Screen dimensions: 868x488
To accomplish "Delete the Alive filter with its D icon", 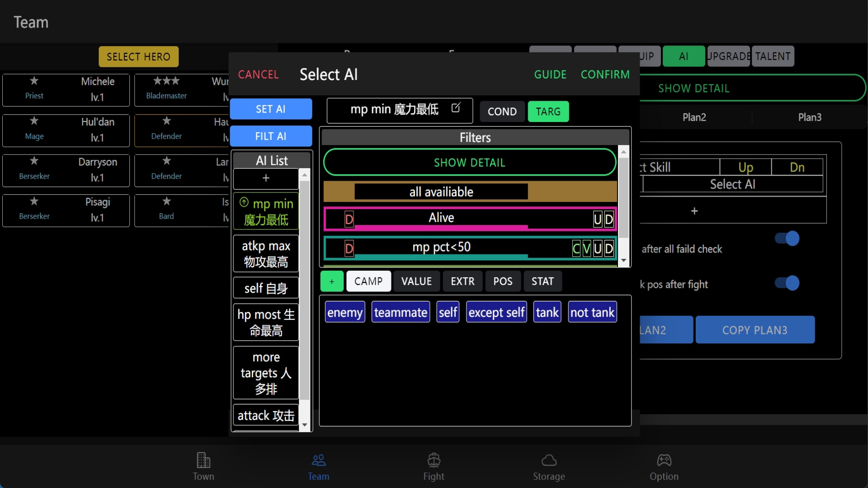I will point(348,219).
